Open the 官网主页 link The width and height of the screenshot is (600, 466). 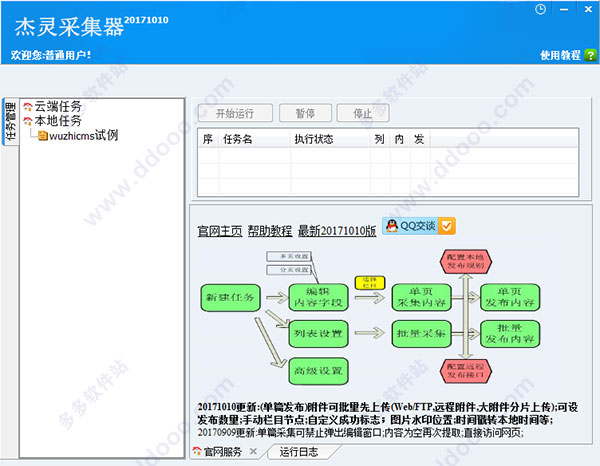pyautogui.click(x=219, y=230)
